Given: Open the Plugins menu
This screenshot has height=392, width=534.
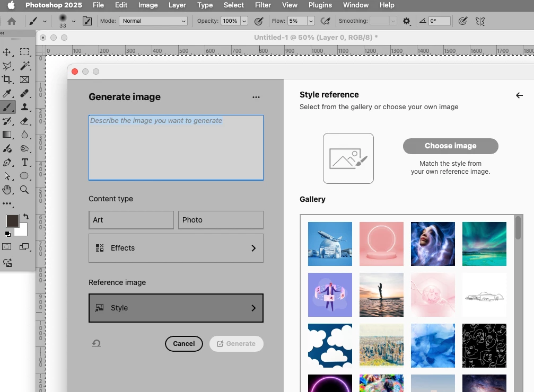Looking at the screenshot, I should (320, 5).
